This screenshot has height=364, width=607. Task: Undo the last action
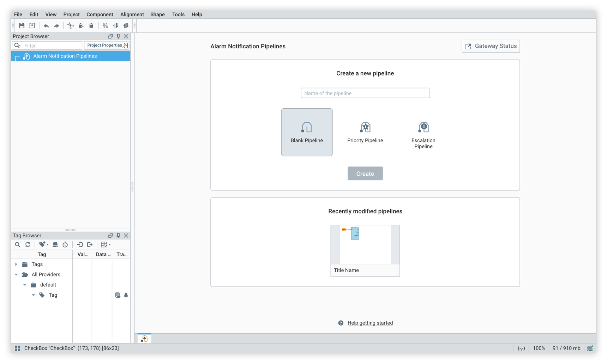46,25
